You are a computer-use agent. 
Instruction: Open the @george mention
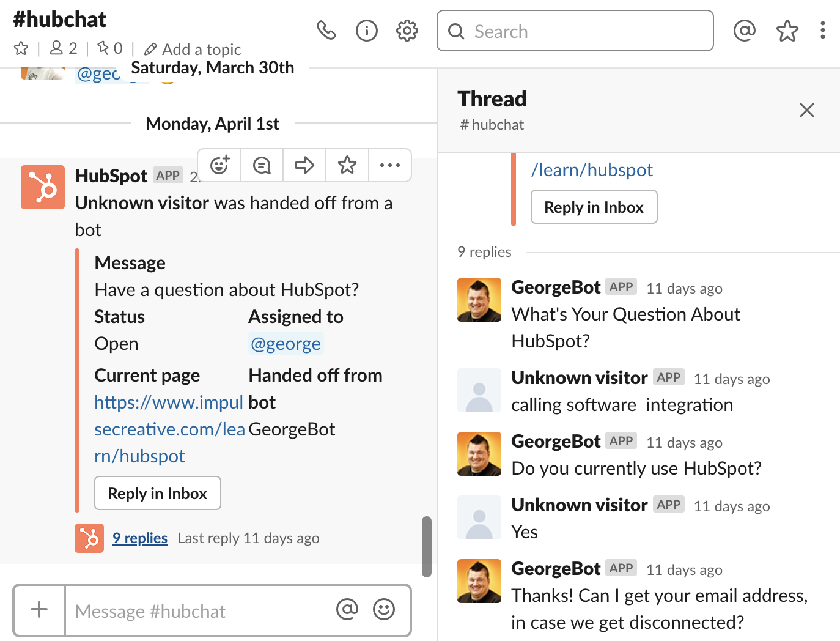pyautogui.click(x=286, y=344)
